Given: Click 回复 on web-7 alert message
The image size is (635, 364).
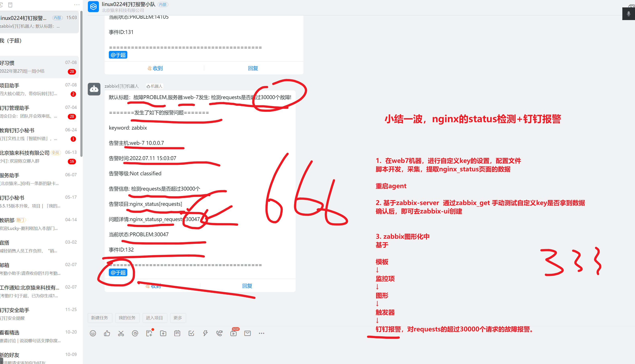Looking at the screenshot, I should tap(247, 286).
